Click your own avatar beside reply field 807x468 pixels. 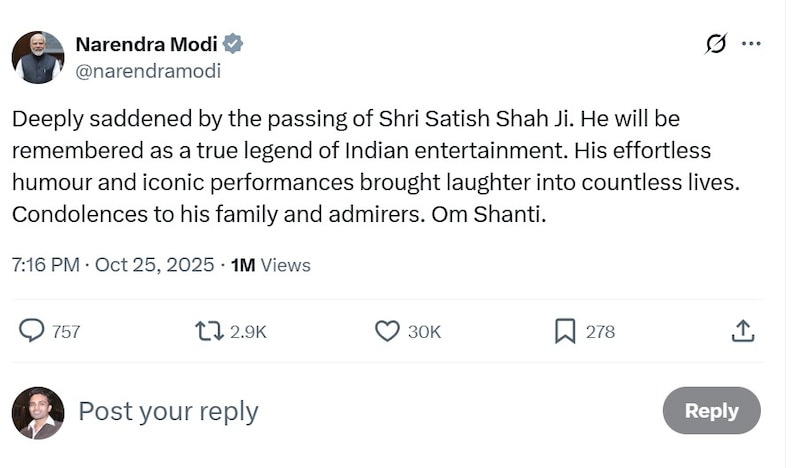pyautogui.click(x=38, y=412)
